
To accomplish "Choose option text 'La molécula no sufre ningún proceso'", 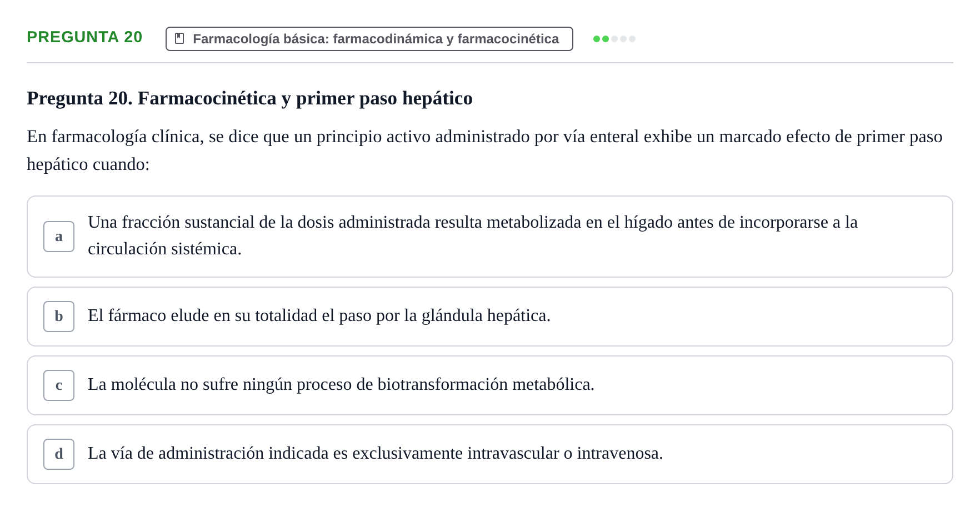I will (x=341, y=384).
